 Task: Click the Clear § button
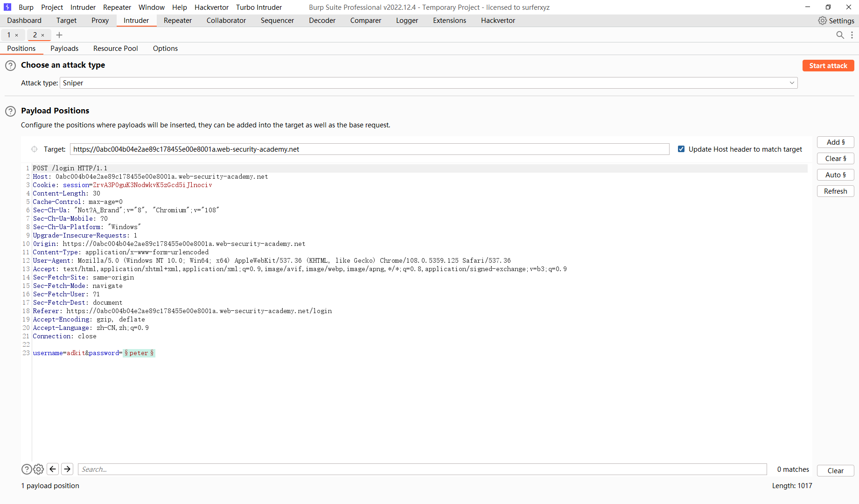[x=836, y=159]
